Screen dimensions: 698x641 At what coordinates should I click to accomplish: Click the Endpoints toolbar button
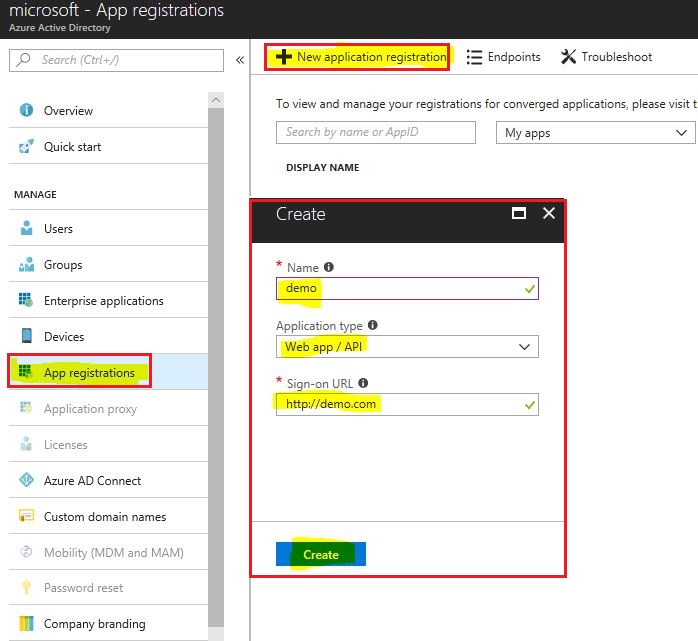pyautogui.click(x=503, y=57)
